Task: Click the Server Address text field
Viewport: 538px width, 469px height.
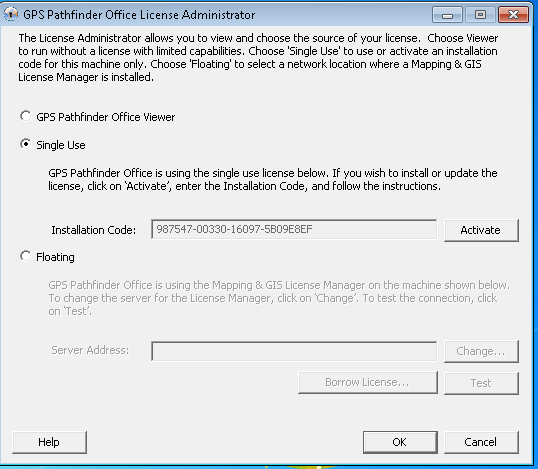Action: point(294,351)
